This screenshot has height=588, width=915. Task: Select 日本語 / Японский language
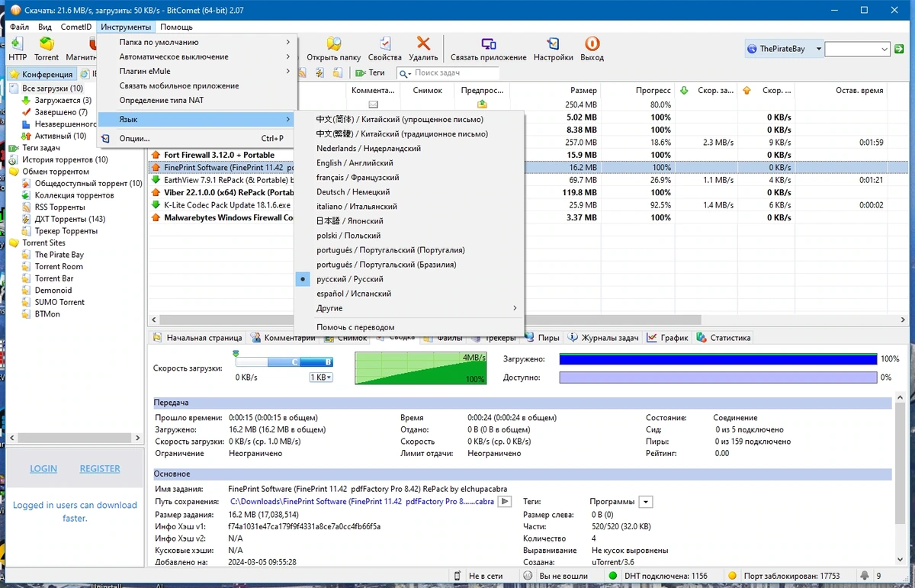click(409, 220)
